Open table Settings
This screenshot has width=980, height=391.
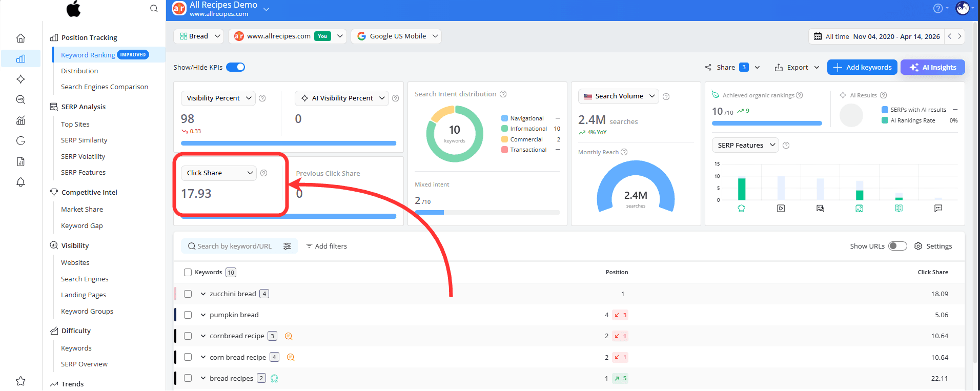[x=933, y=246]
